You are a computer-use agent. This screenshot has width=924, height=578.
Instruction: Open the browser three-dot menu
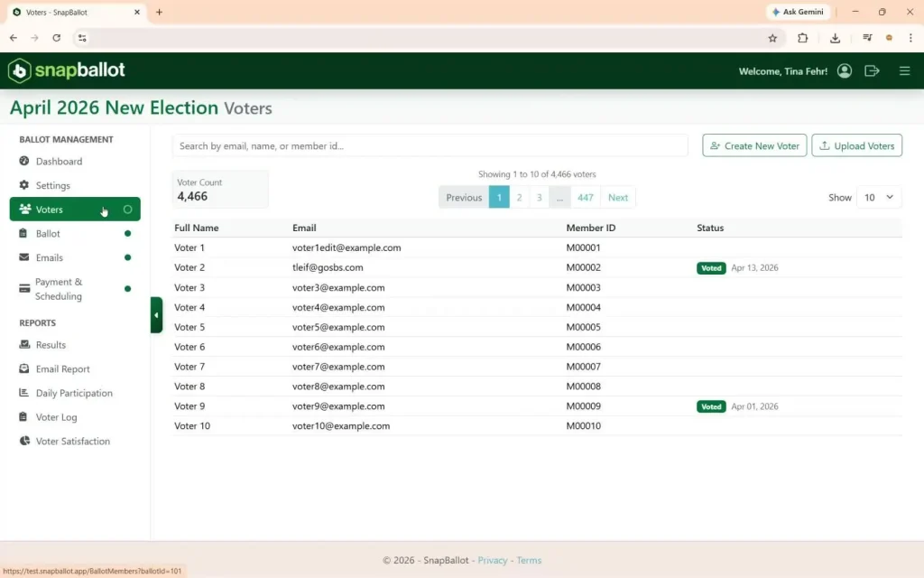[x=910, y=38]
